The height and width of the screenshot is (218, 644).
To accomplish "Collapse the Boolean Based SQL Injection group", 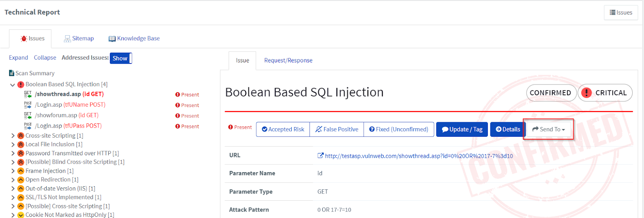I will (x=12, y=84).
